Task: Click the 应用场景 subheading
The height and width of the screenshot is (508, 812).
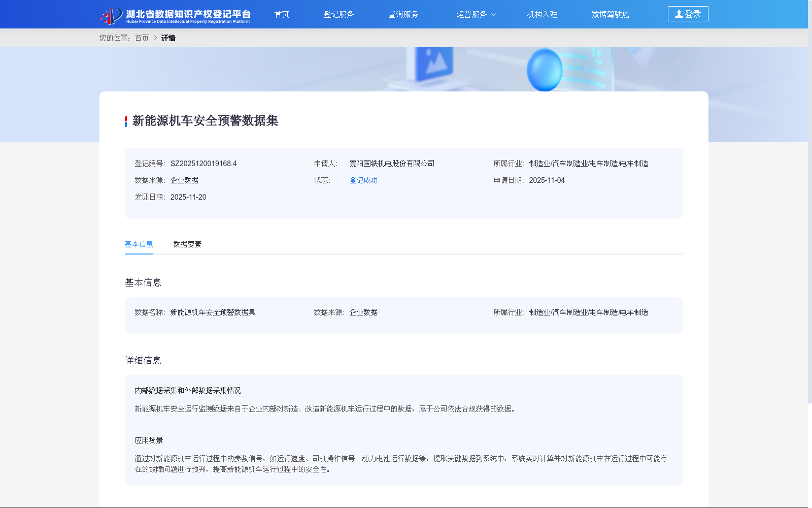Action: [x=149, y=440]
